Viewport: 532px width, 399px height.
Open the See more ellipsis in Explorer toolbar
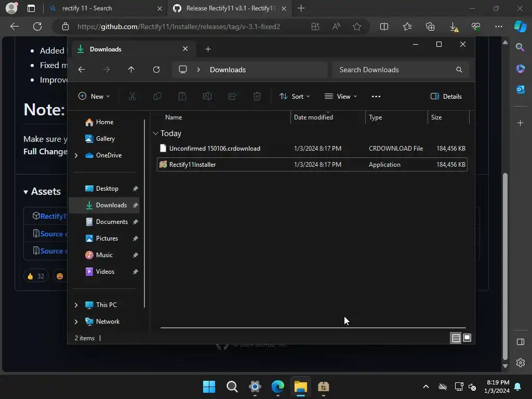pos(376,96)
